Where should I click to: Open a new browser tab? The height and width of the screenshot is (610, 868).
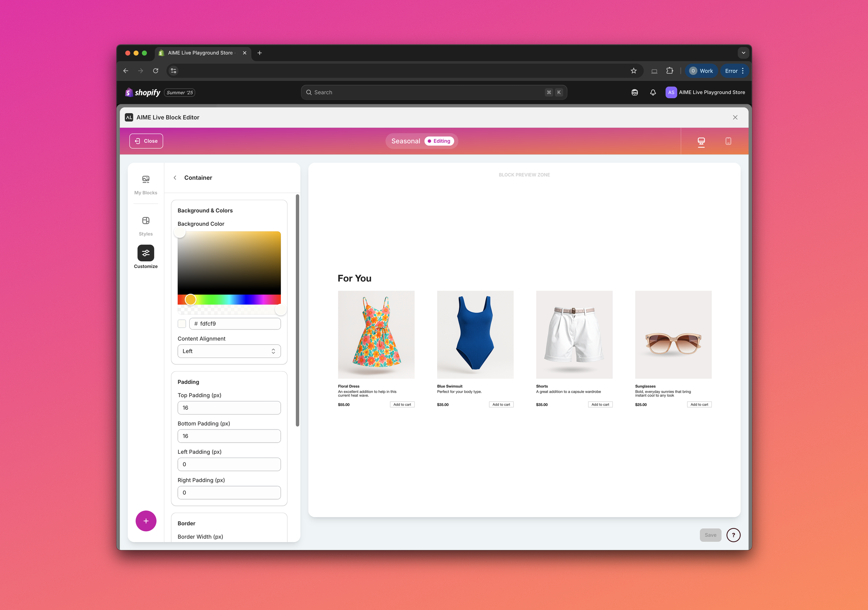click(x=259, y=53)
